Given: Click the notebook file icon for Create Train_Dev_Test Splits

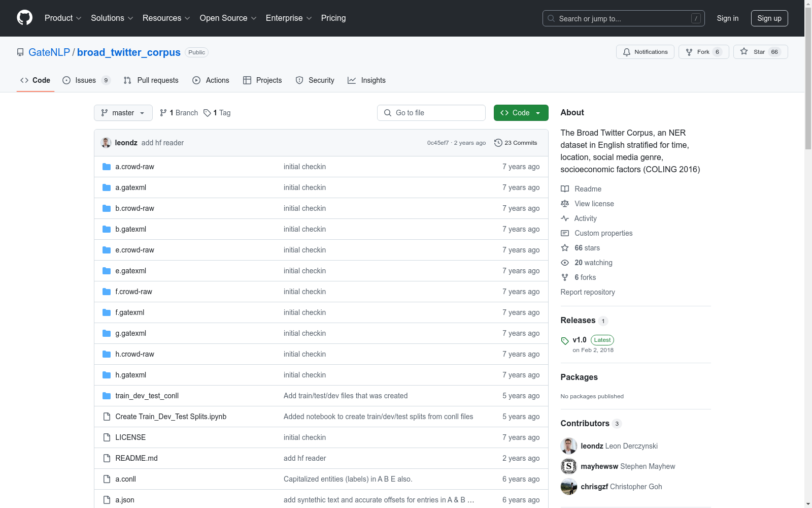Looking at the screenshot, I should [107, 417].
